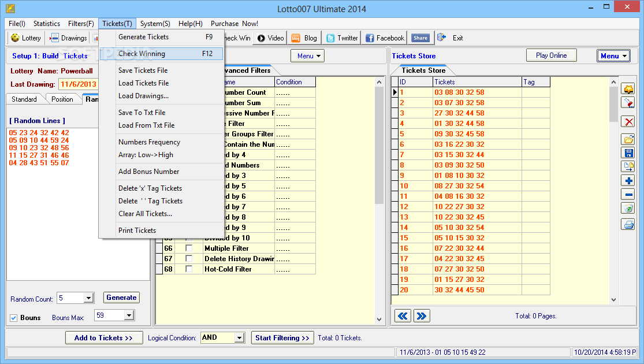Choose Generate Tickets in the Tickets menu
The height and width of the screenshot is (364, 644).
tap(162, 37)
